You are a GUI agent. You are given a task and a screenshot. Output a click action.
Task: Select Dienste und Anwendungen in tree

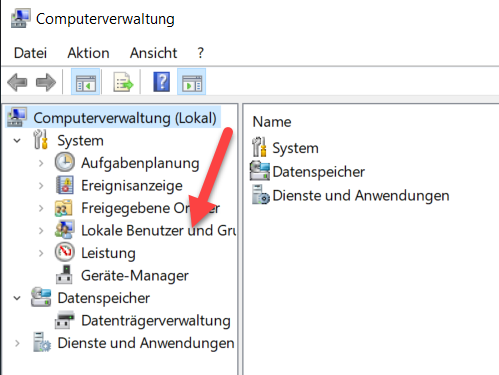[x=146, y=343]
